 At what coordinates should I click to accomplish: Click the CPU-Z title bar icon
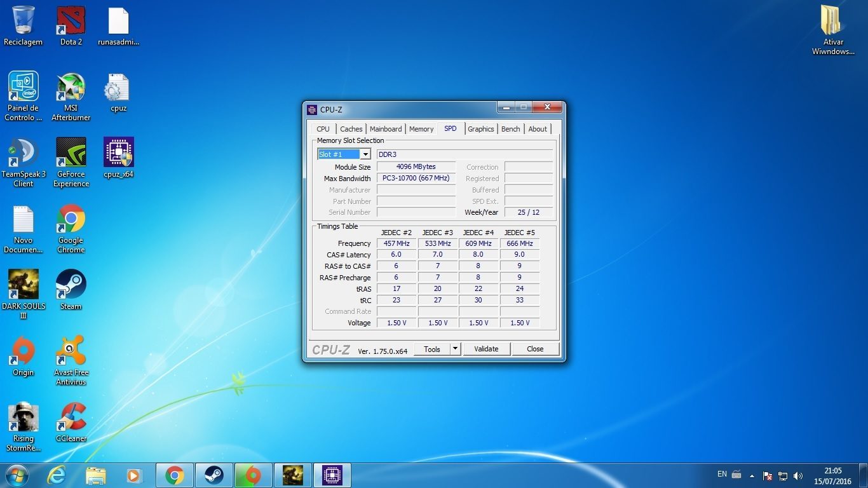click(312, 110)
